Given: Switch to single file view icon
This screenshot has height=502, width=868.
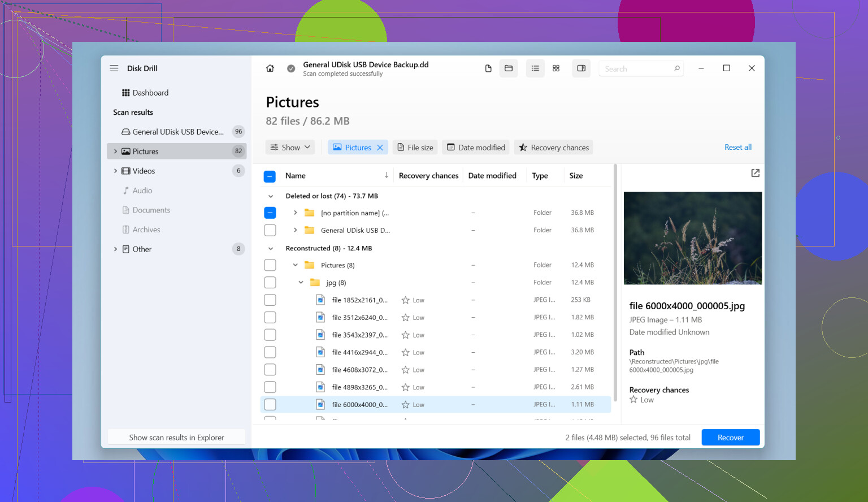Looking at the screenshot, I should click(x=488, y=68).
